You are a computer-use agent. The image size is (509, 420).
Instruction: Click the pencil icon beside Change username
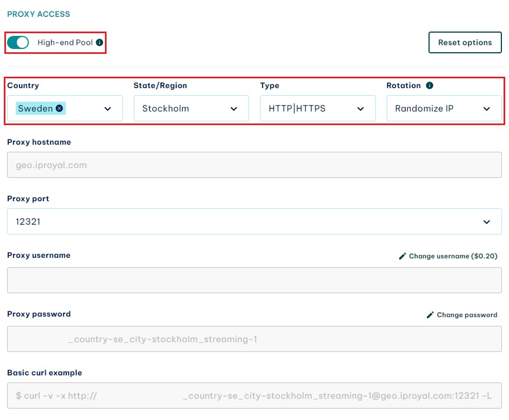click(x=402, y=256)
